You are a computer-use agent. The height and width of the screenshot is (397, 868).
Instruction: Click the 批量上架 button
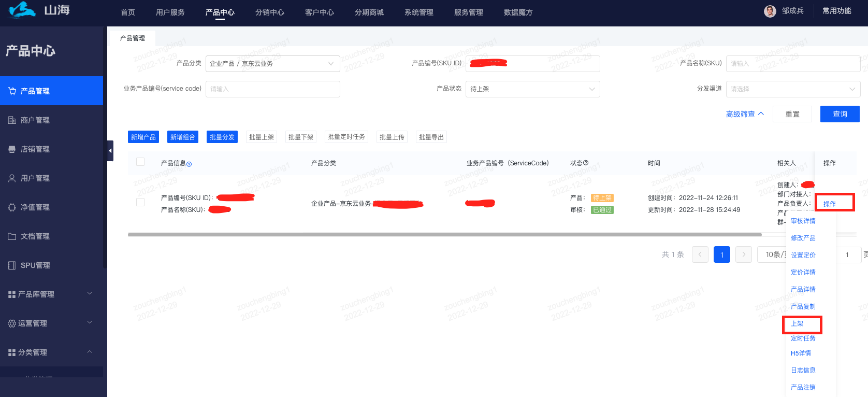pyautogui.click(x=262, y=137)
